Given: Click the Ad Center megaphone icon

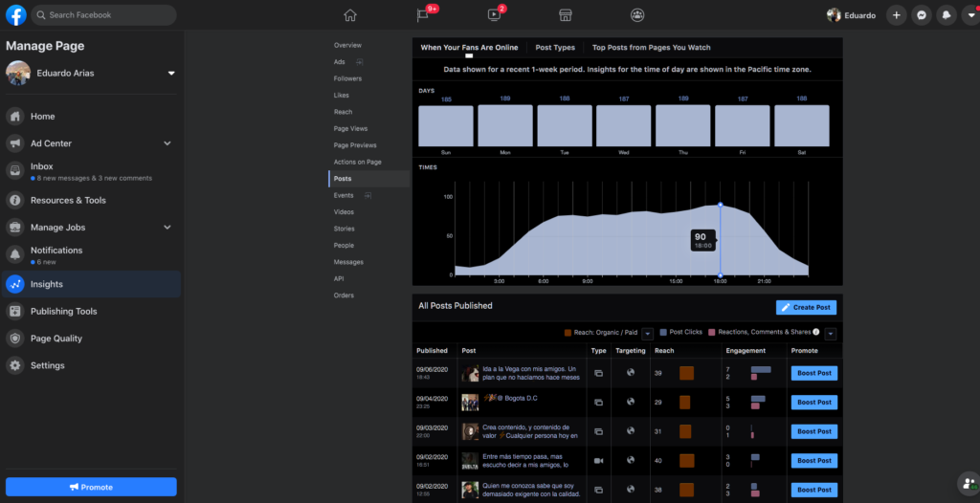Looking at the screenshot, I should (x=15, y=143).
